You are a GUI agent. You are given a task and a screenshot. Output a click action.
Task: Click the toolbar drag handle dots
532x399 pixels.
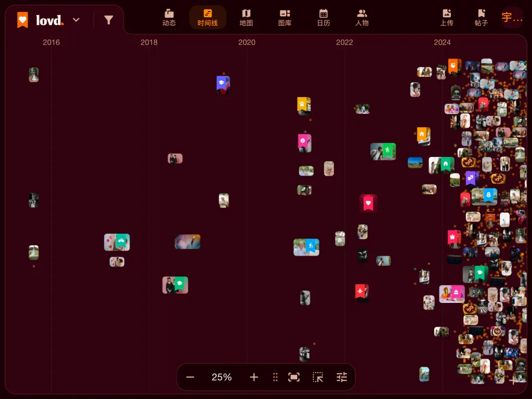pyautogui.click(x=275, y=377)
